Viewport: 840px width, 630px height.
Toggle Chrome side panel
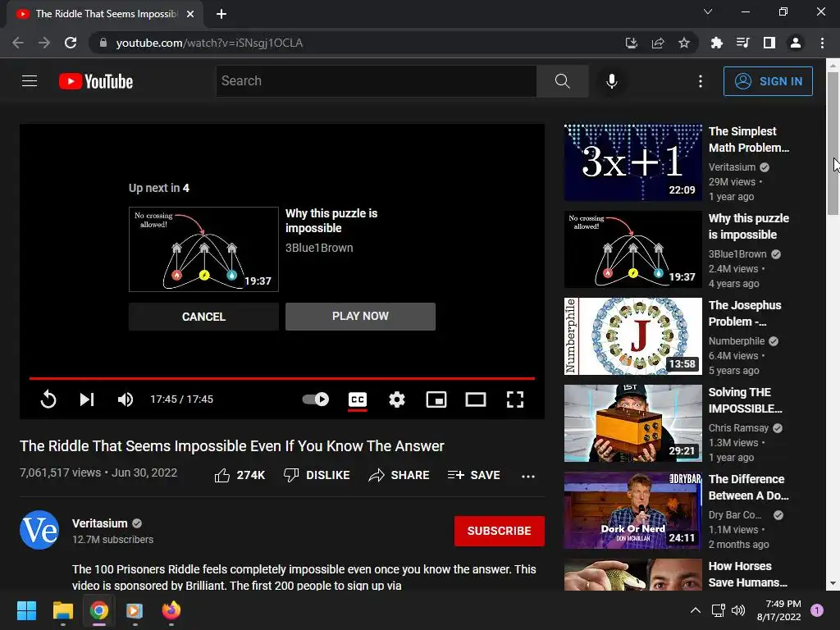769,43
